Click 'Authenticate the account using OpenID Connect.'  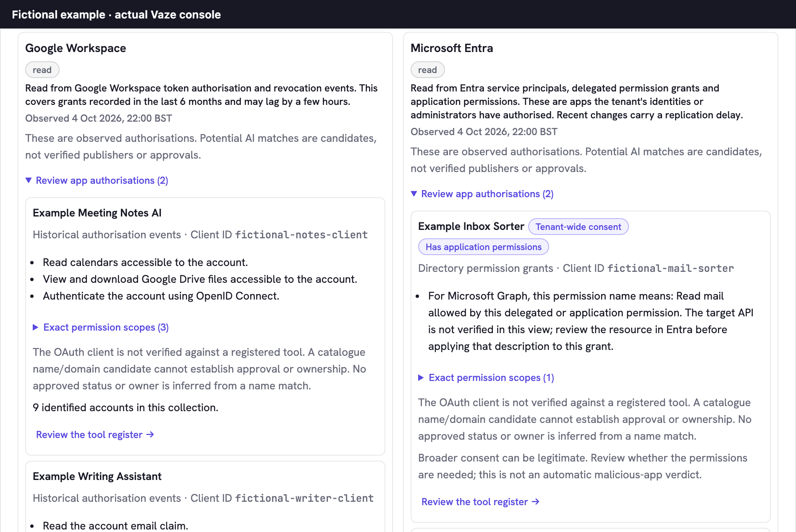(161, 296)
